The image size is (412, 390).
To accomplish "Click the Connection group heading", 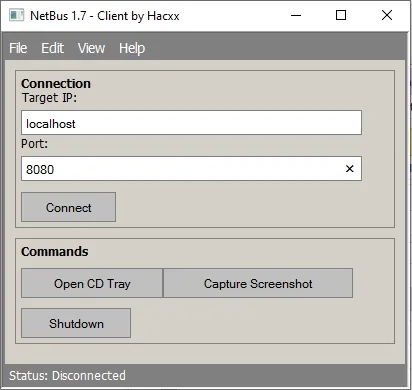I will (56, 83).
